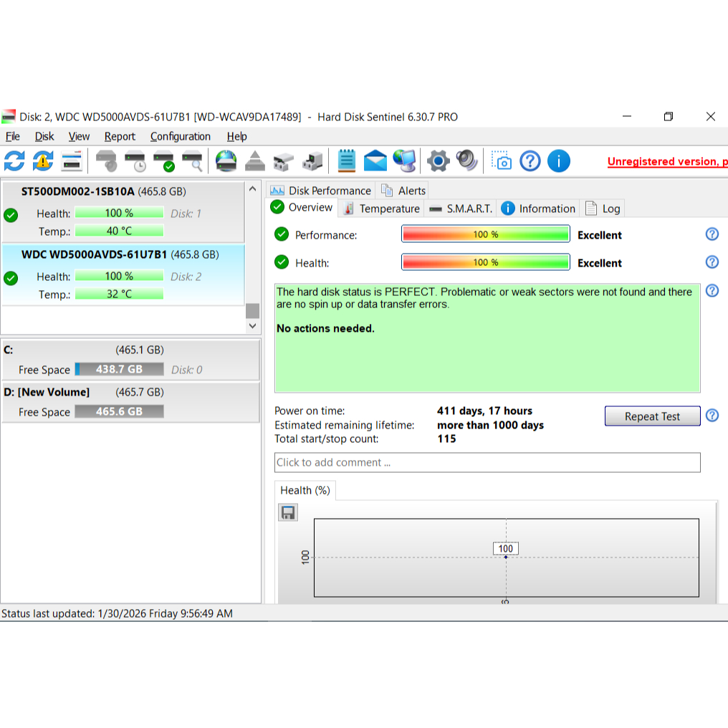This screenshot has width=728, height=728.
Task: Click the Unregistered version link
Action: 666,161
